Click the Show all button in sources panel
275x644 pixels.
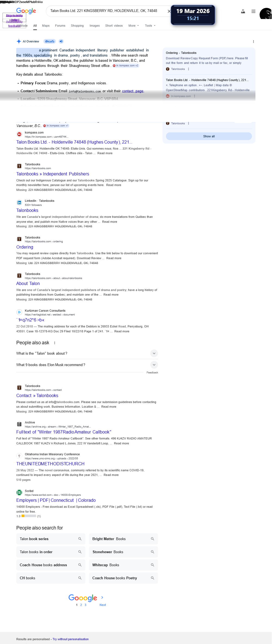[209, 136]
